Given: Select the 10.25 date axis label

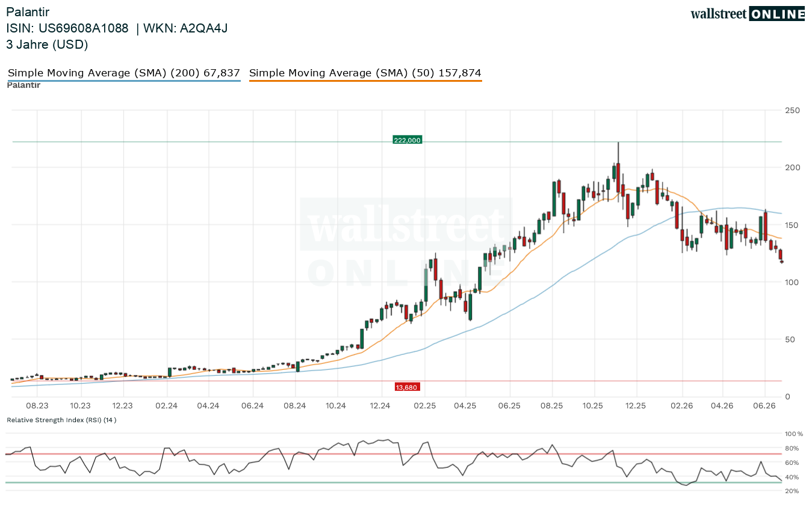Looking at the screenshot, I should click(594, 406).
